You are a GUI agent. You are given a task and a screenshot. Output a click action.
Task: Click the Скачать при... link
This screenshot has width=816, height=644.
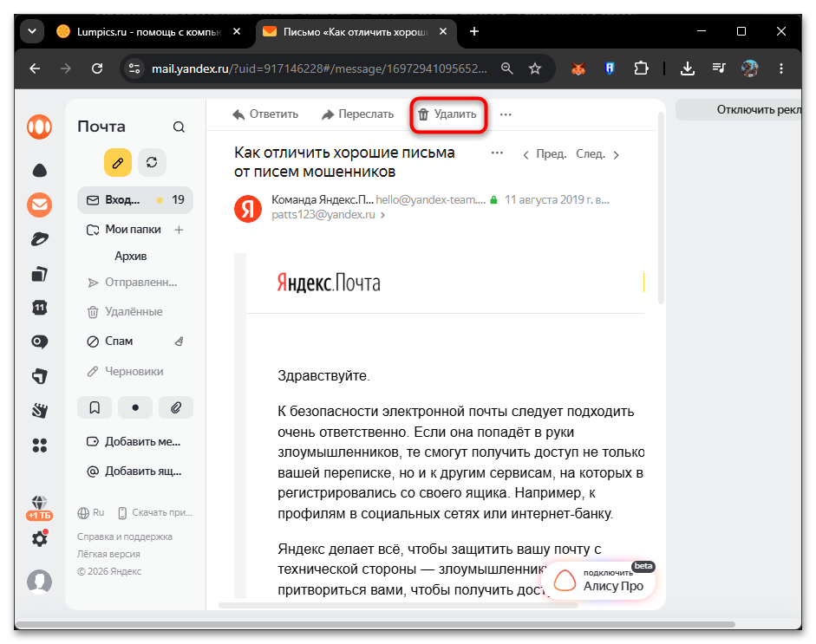pos(155,513)
